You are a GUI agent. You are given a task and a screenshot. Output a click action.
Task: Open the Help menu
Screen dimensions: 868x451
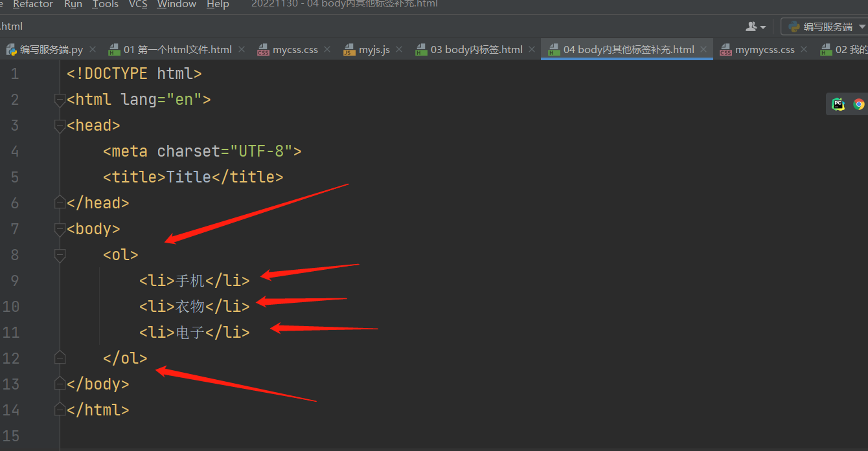coord(218,4)
